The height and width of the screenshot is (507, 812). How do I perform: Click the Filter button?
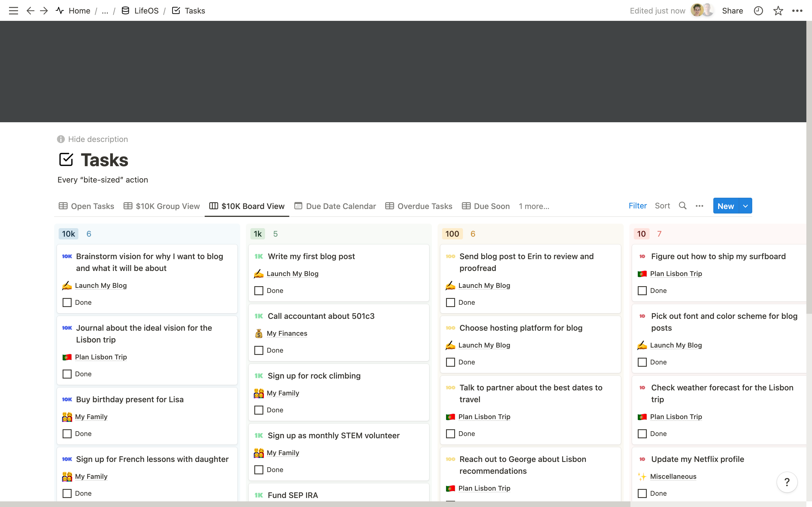(637, 206)
